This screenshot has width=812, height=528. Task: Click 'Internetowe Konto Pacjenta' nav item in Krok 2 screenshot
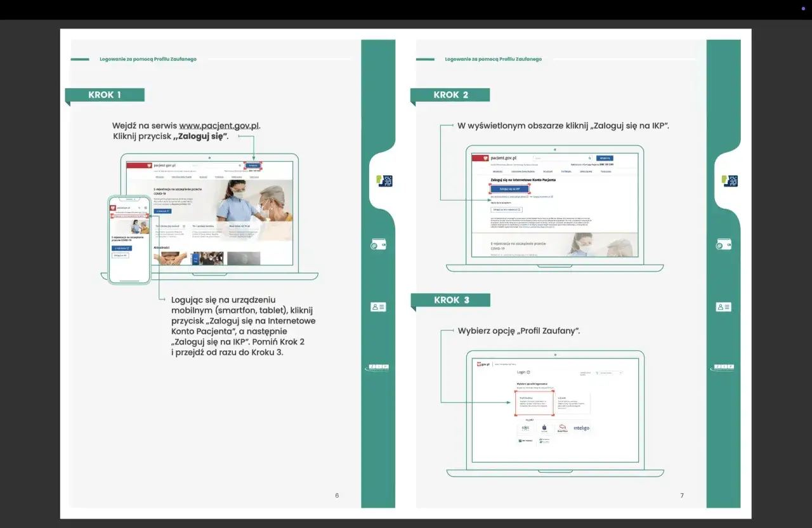pyautogui.click(x=523, y=171)
